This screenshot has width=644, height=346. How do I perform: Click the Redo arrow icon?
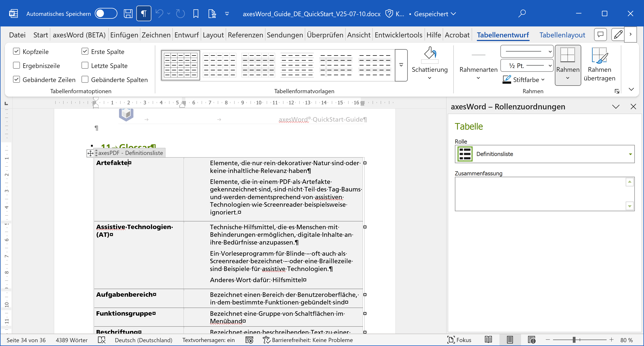(180, 13)
